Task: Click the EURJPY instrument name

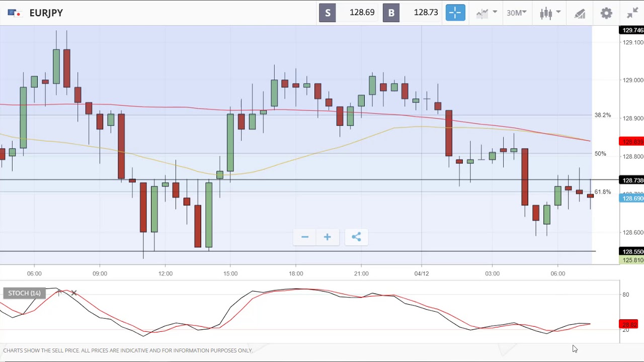Action: pos(46,13)
